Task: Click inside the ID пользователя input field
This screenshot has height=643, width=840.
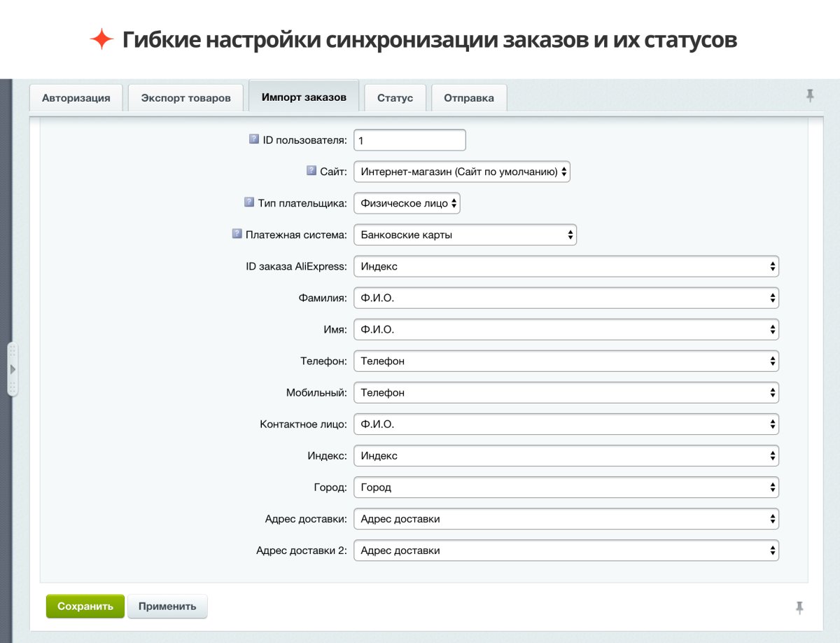Action: click(x=409, y=140)
